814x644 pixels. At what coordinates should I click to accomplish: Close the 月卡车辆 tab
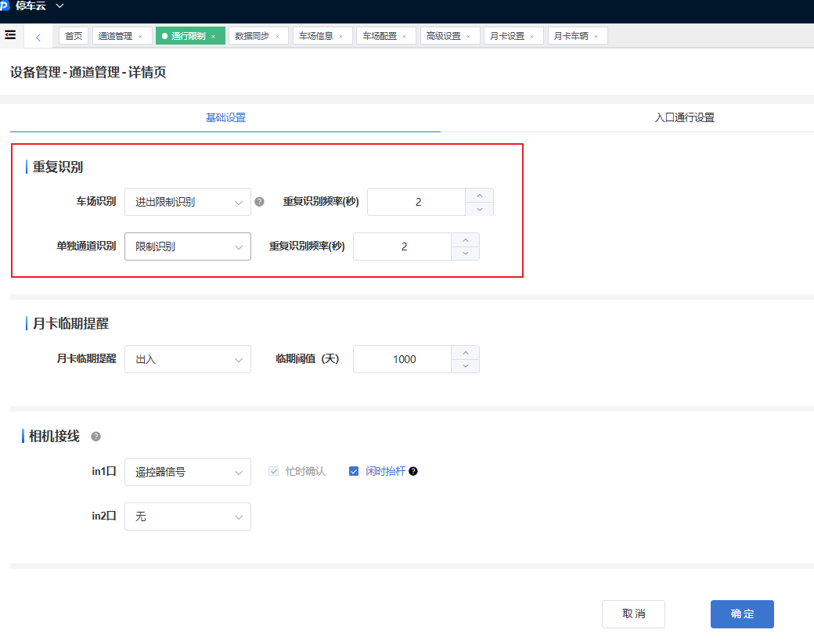point(596,36)
